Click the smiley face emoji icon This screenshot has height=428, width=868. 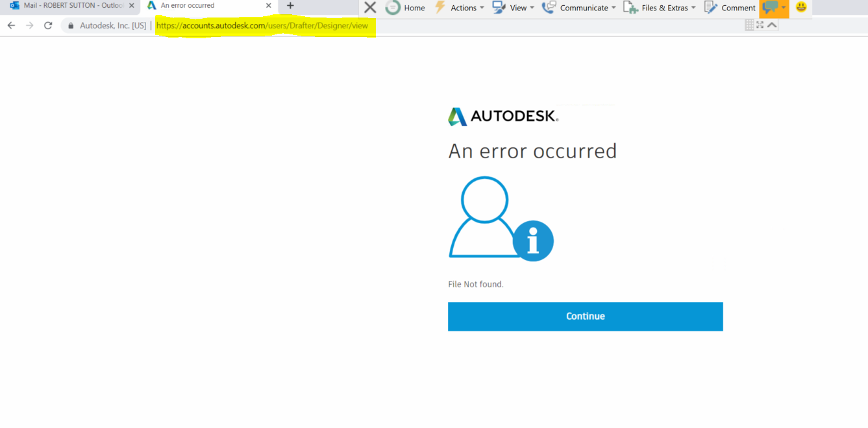800,8
